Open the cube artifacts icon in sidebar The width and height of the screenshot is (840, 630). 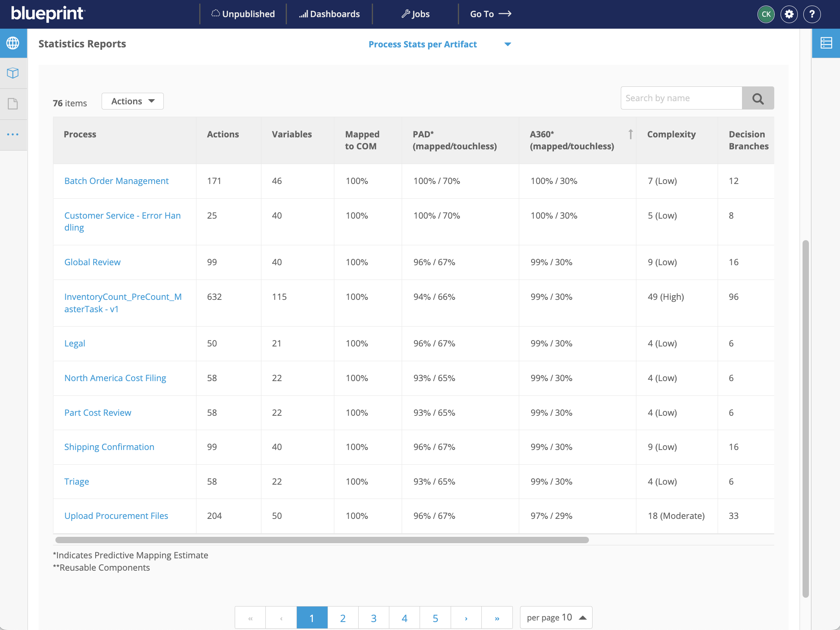13,73
